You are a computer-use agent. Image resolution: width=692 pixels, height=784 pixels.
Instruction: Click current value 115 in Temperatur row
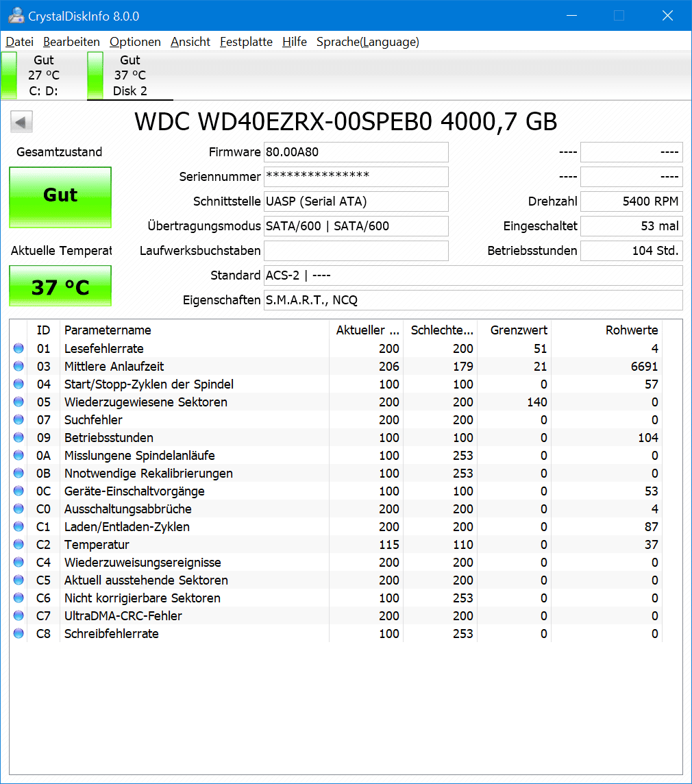point(389,545)
